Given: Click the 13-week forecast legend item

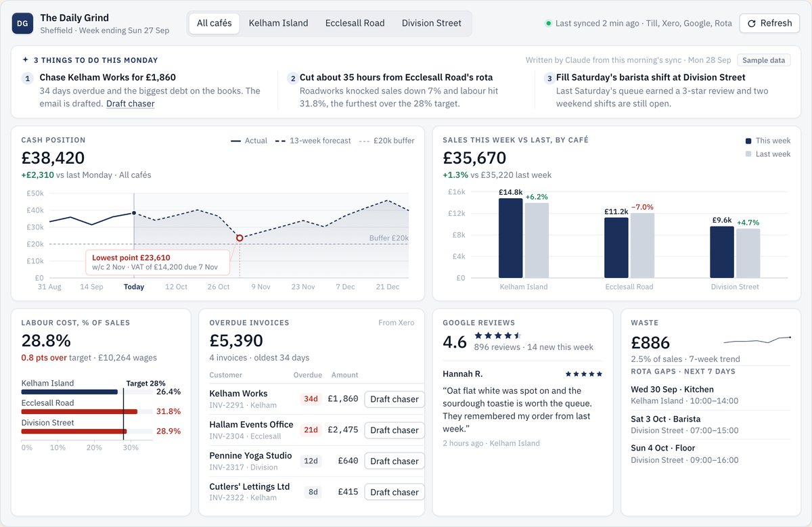Looking at the screenshot, I should pos(313,141).
